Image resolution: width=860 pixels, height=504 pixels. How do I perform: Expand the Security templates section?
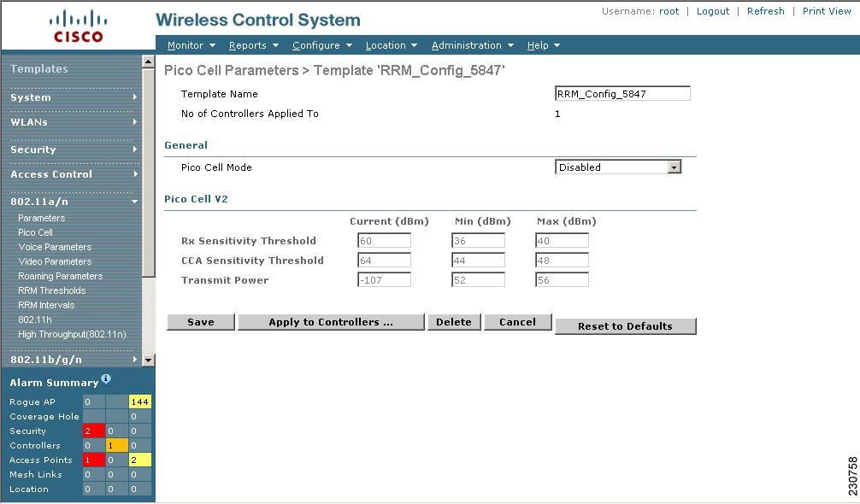pyautogui.click(x=74, y=149)
